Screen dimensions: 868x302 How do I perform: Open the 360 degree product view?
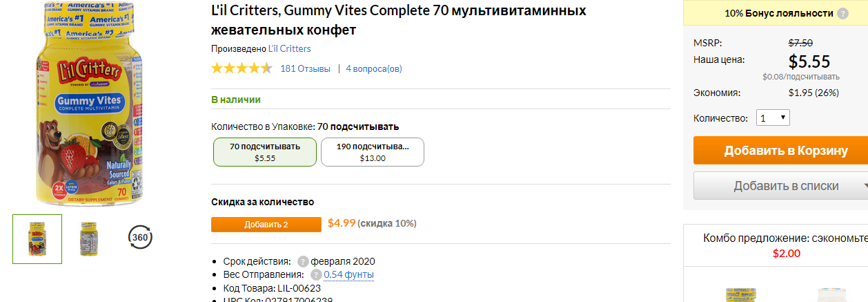(x=140, y=238)
